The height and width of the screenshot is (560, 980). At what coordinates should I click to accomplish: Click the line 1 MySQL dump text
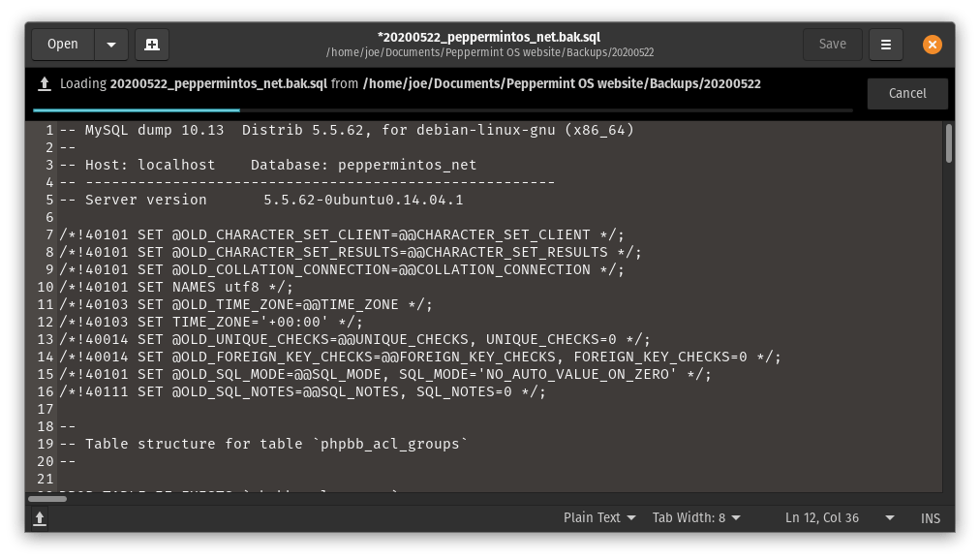[347, 130]
